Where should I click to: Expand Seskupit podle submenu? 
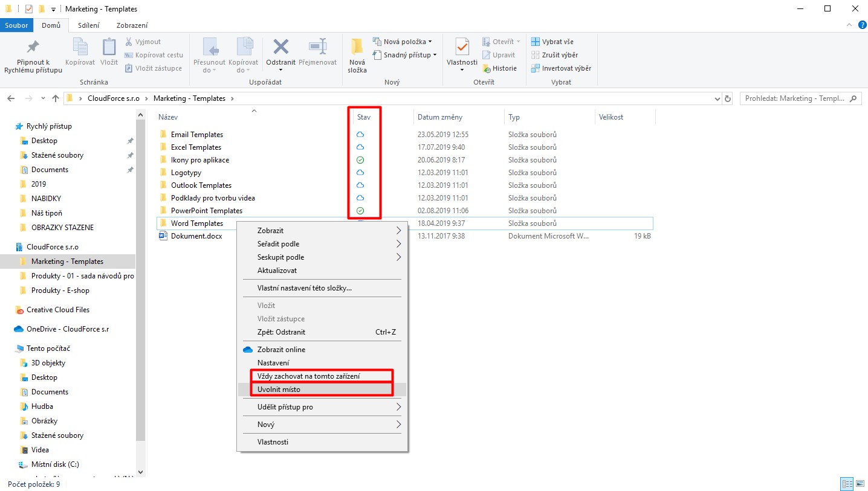click(323, 257)
